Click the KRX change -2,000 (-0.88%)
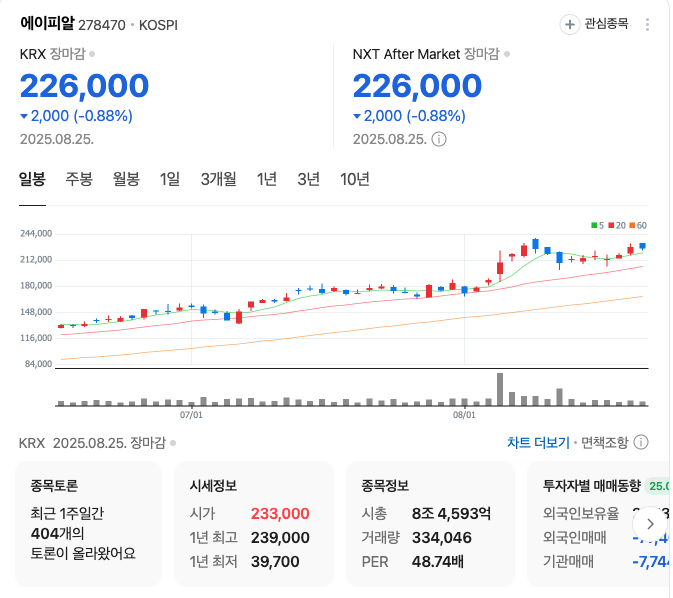673x598 pixels. [x=76, y=116]
